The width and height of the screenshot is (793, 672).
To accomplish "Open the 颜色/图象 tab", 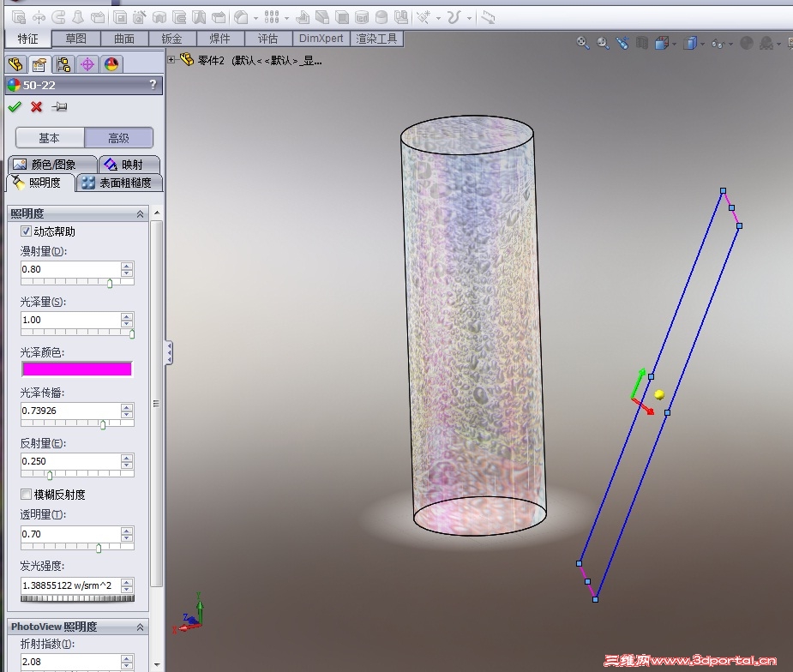I will coord(52,165).
